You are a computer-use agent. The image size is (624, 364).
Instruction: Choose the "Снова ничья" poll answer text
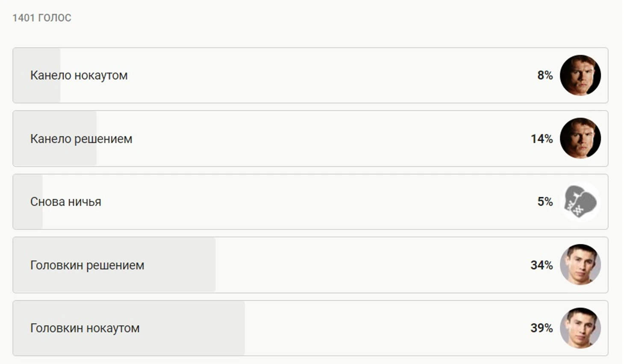click(65, 202)
